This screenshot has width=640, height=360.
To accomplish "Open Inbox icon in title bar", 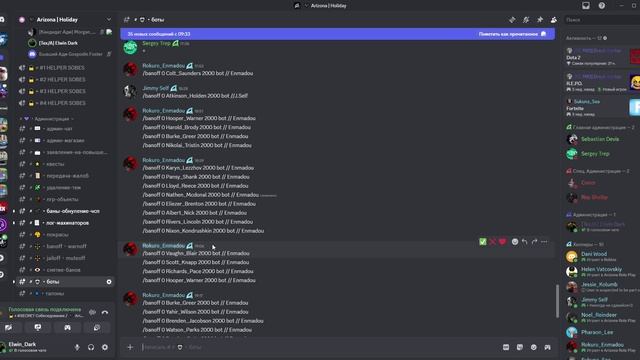I will (586, 5).
